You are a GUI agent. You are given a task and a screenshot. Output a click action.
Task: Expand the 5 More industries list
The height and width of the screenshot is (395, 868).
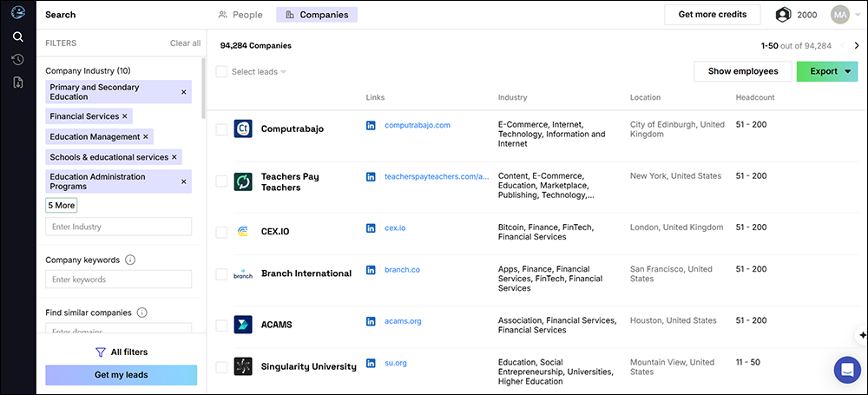pyautogui.click(x=61, y=206)
